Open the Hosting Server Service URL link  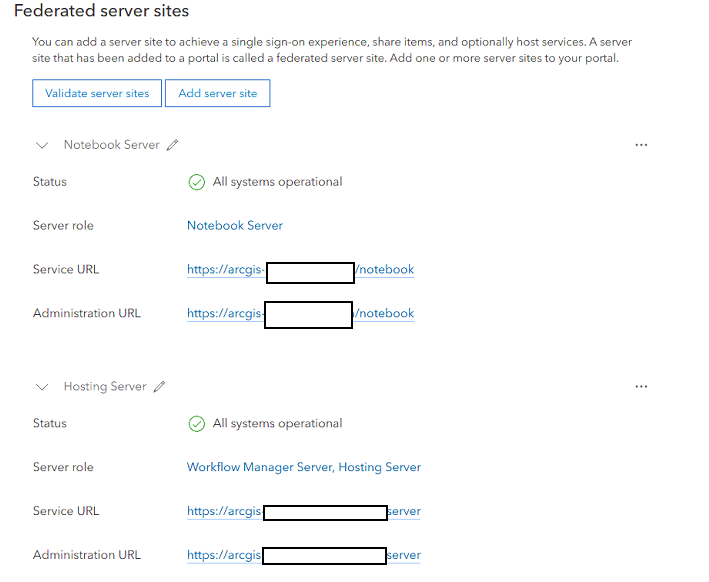224,512
